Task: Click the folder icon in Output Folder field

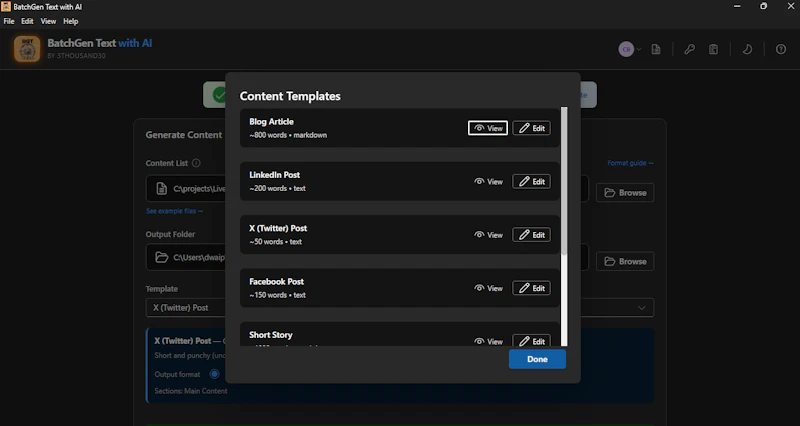Action: pos(162,257)
